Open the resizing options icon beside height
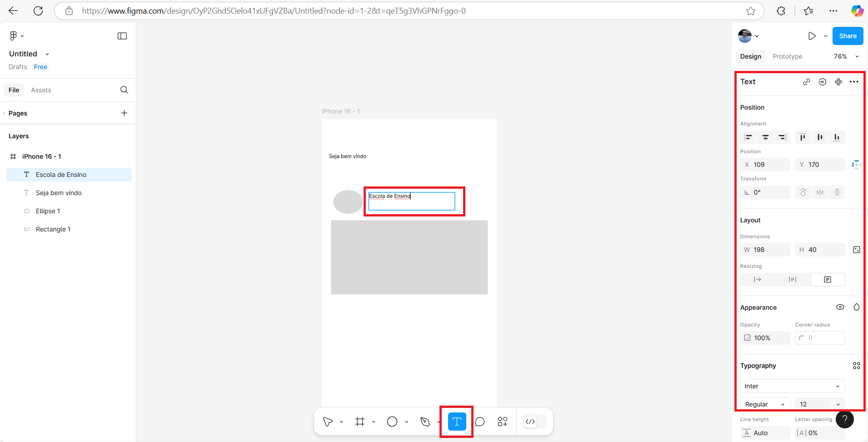The width and height of the screenshot is (868, 442). (x=857, y=250)
